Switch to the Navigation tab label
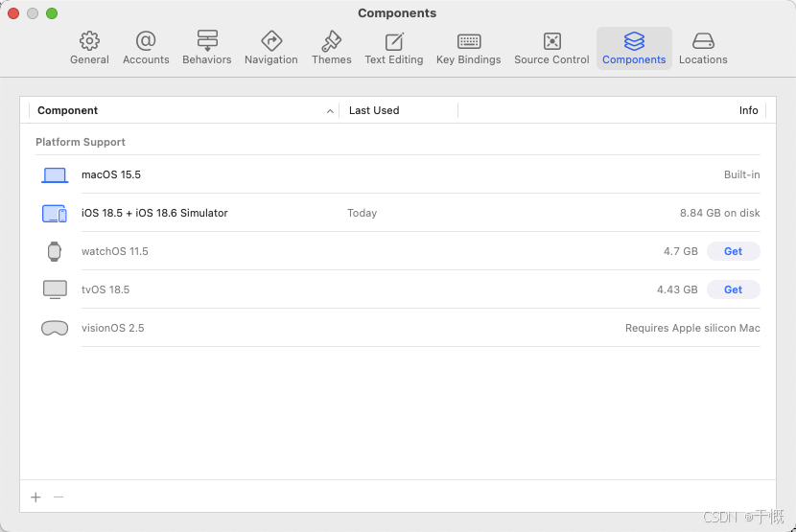This screenshot has height=532, width=796. [271, 59]
